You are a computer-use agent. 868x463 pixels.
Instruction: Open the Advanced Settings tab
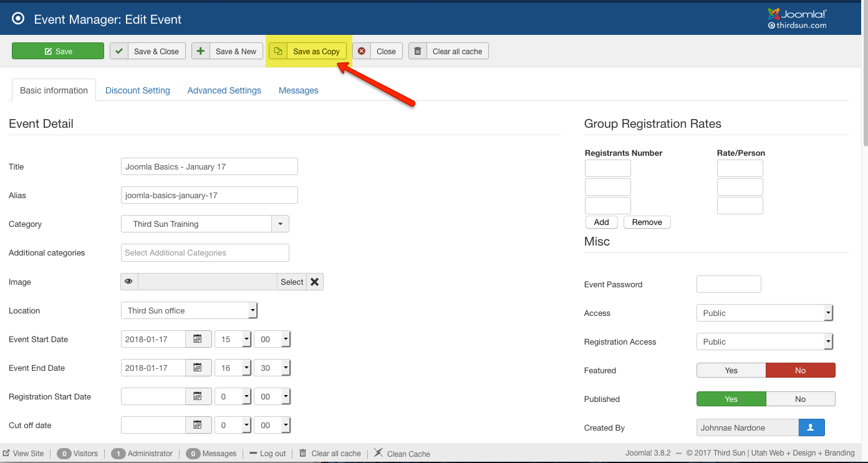[x=224, y=90]
